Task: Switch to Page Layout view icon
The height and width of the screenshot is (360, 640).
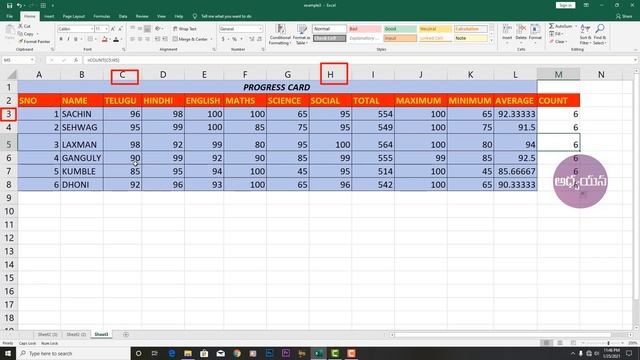Action: [560, 343]
